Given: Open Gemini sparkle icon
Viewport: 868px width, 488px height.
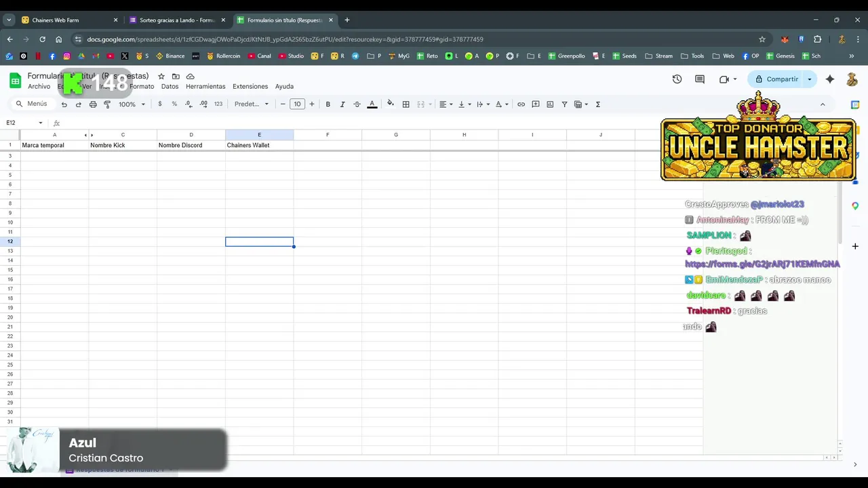Looking at the screenshot, I should click(830, 79).
